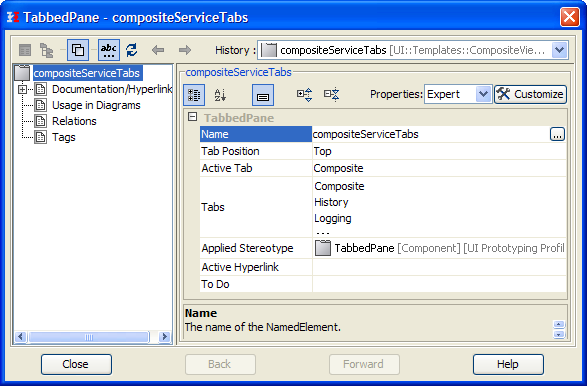The width and height of the screenshot is (587, 386).
Task: Click the tree horizontal scrollbar left arrow
Action: (x=21, y=337)
